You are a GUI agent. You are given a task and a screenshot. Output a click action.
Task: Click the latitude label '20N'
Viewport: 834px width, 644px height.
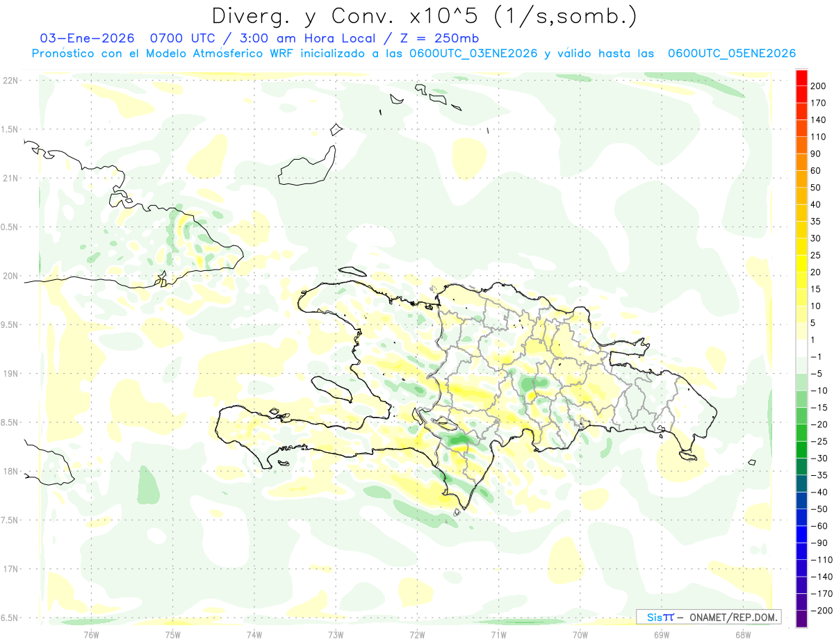(10, 276)
